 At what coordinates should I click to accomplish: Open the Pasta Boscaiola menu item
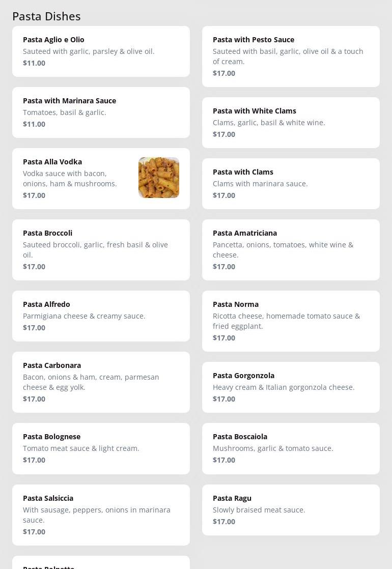tap(291, 448)
